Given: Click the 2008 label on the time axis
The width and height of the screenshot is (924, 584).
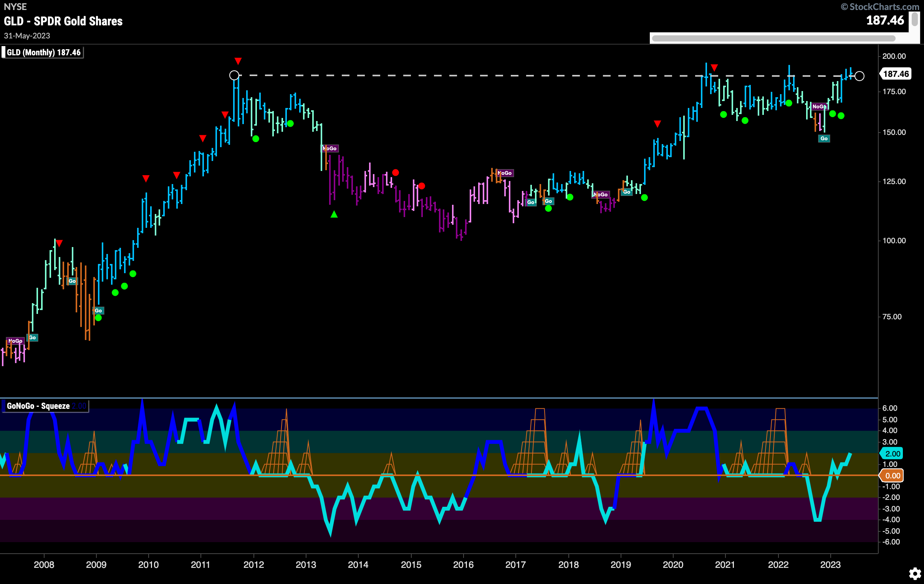Looking at the screenshot, I should pyautogui.click(x=44, y=565).
